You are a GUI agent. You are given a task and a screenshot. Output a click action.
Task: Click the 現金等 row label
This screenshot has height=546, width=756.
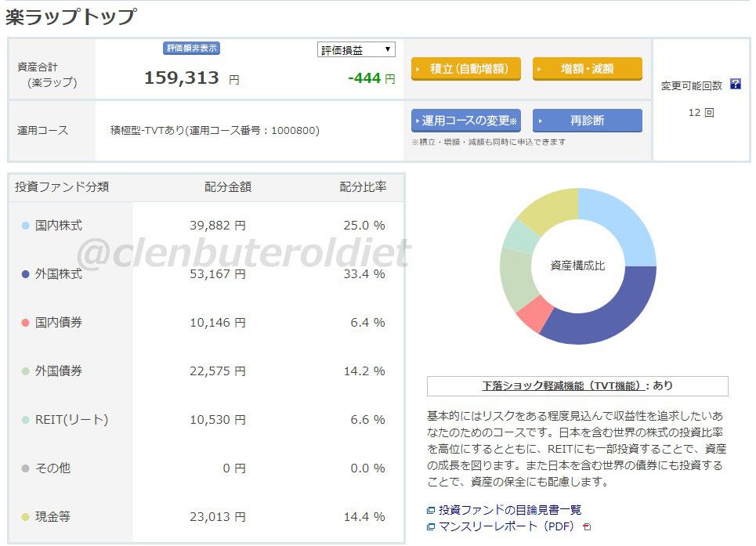point(52,517)
